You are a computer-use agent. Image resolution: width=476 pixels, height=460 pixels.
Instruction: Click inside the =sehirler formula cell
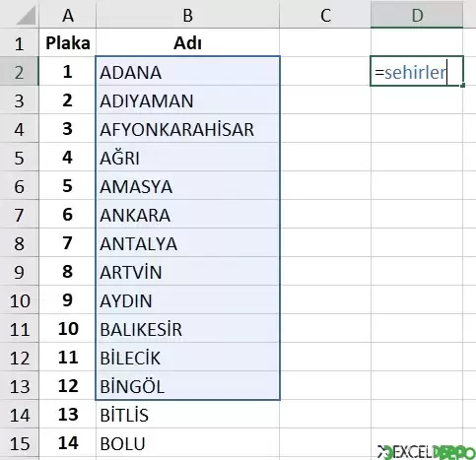(417, 71)
